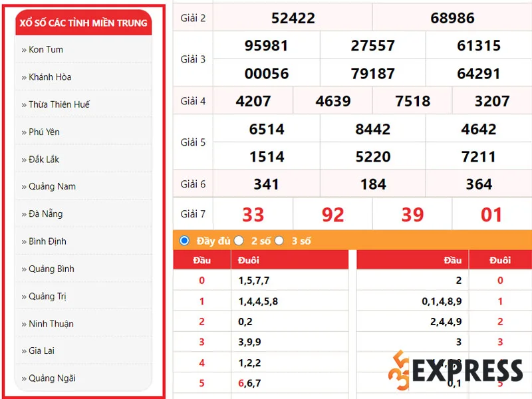Choose the 3 số radio option
Viewport: 532px width, 399px height.
point(279,241)
